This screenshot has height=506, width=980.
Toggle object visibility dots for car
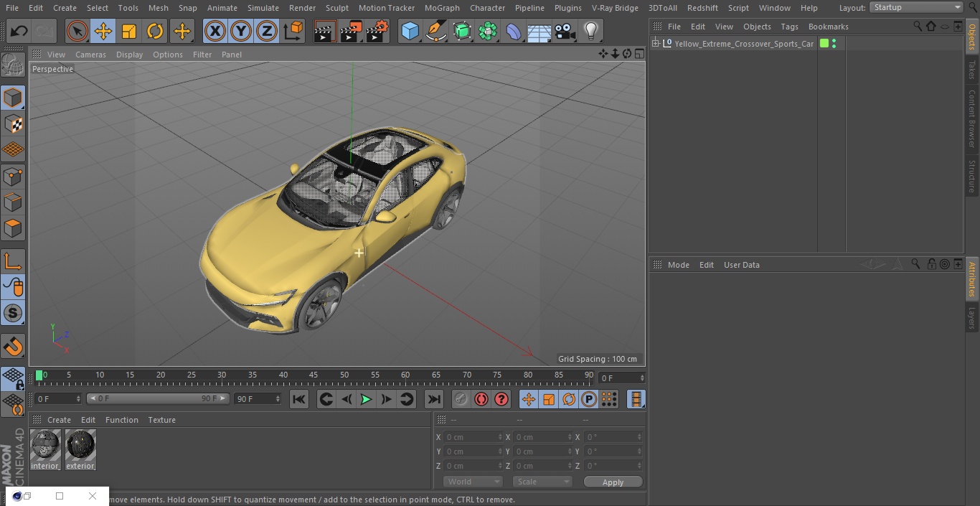pyautogui.click(x=834, y=44)
